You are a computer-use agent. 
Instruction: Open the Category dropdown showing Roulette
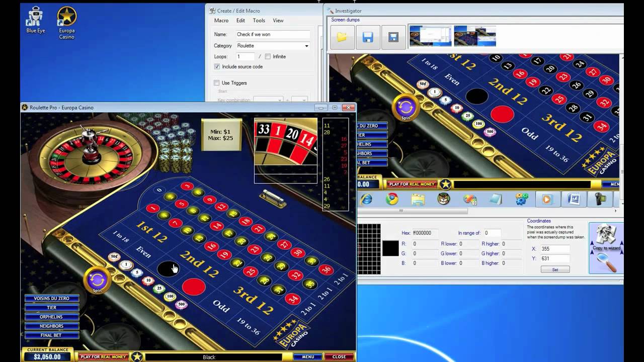273,46
